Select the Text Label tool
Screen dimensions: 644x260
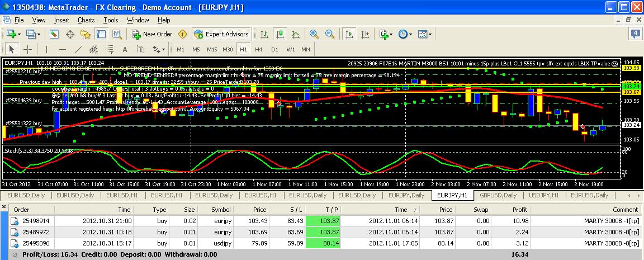(x=140, y=49)
